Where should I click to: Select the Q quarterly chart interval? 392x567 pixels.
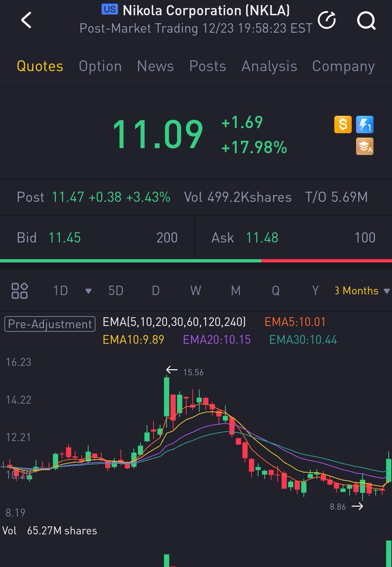click(x=276, y=291)
